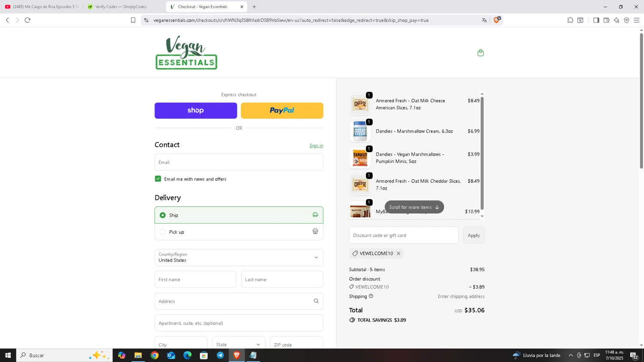Viewport: 644px width, 362px height.
Task: Click the Vegan Essentials logo
Action: [186, 52]
